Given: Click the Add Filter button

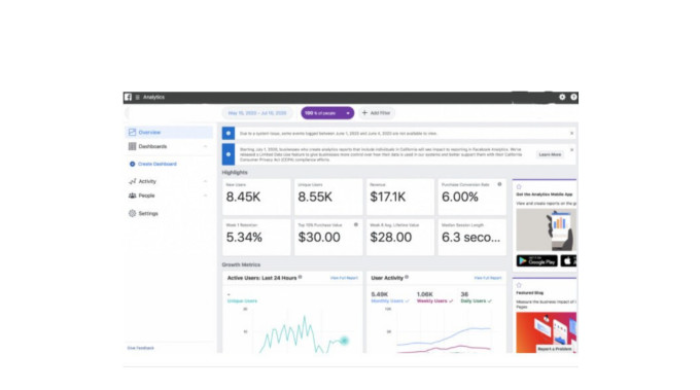Looking at the screenshot, I should tap(376, 113).
